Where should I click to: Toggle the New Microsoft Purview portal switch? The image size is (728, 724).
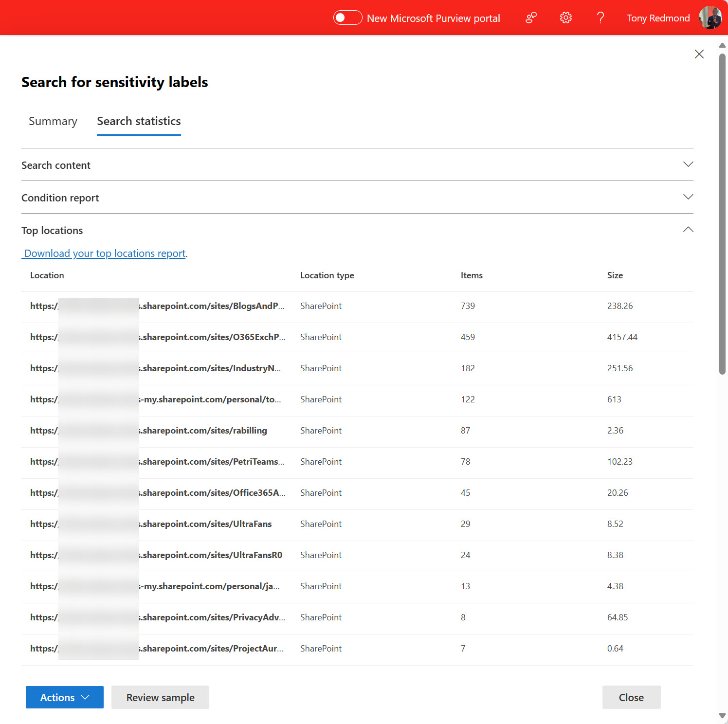click(347, 18)
